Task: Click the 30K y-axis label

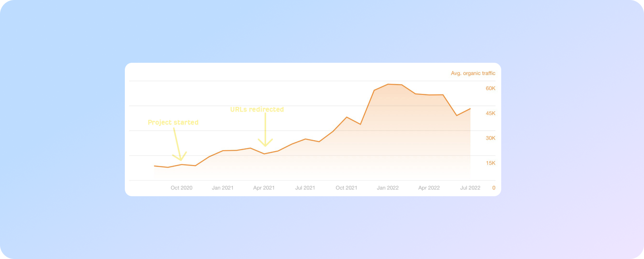Action: click(x=490, y=138)
